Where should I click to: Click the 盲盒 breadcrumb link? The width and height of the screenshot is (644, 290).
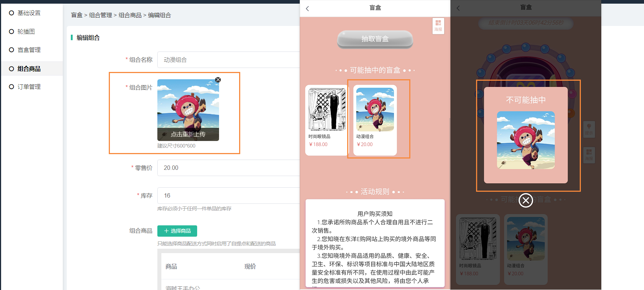[x=77, y=15]
